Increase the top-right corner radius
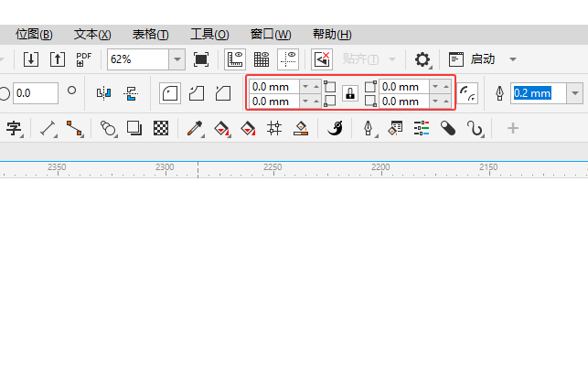The width and height of the screenshot is (588, 385). [446, 87]
